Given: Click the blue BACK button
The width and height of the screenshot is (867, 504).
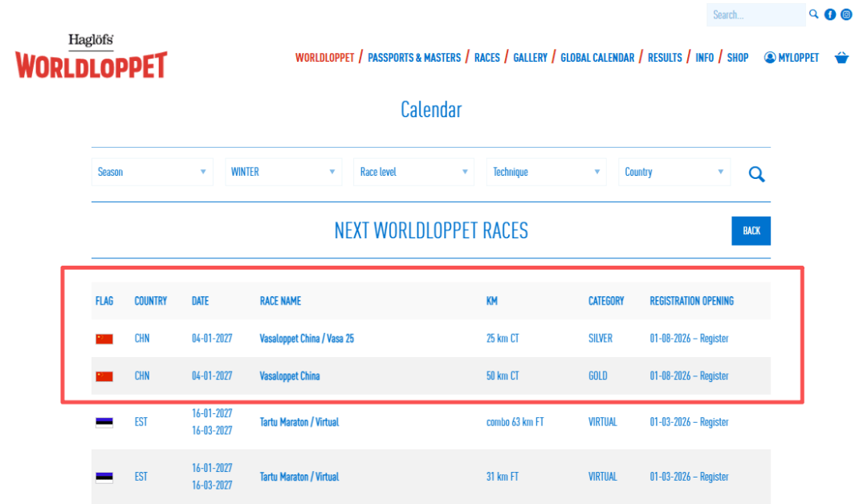Looking at the screenshot, I should click(x=751, y=231).
